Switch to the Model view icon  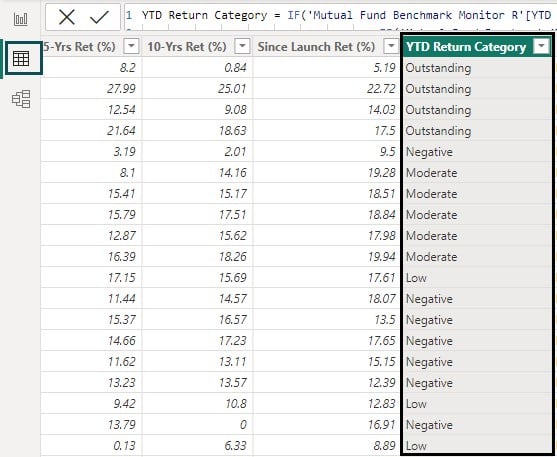pyautogui.click(x=21, y=99)
